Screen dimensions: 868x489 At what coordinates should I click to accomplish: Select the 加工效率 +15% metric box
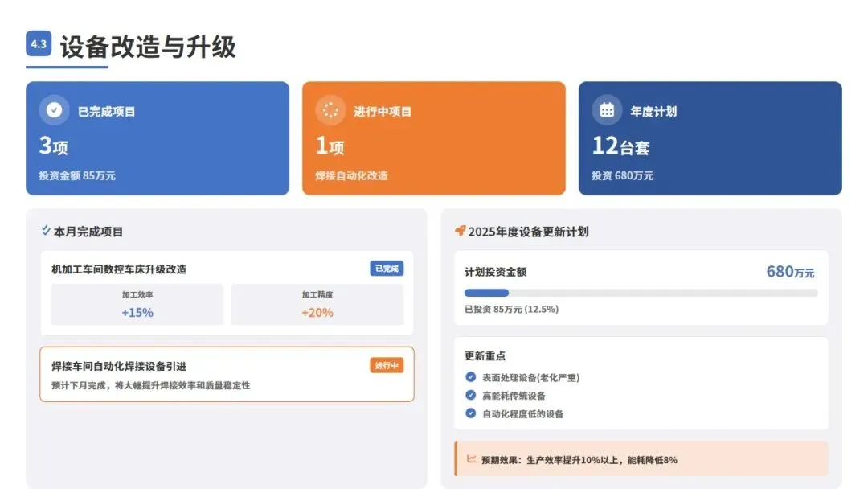point(137,305)
